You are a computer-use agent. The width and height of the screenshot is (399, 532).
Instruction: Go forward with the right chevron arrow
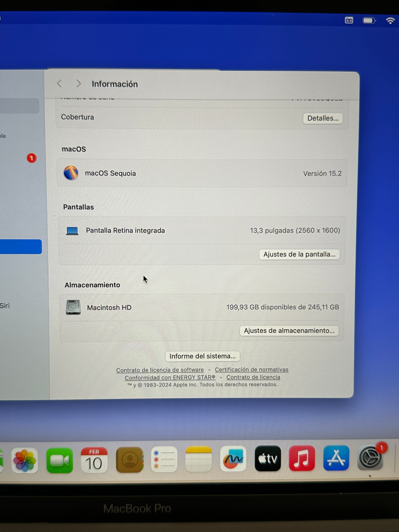[78, 84]
